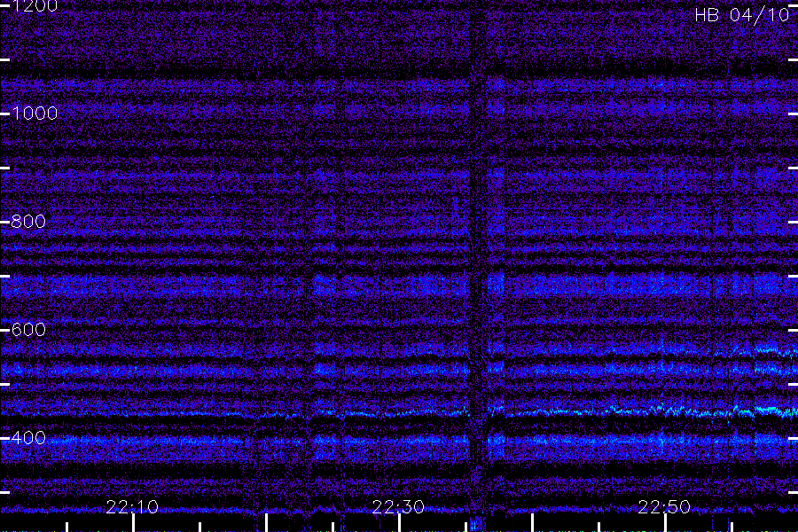The width and height of the screenshot is (798, 532).
Task: Click the HB 04/10 corner label
Action: [742, 15]
